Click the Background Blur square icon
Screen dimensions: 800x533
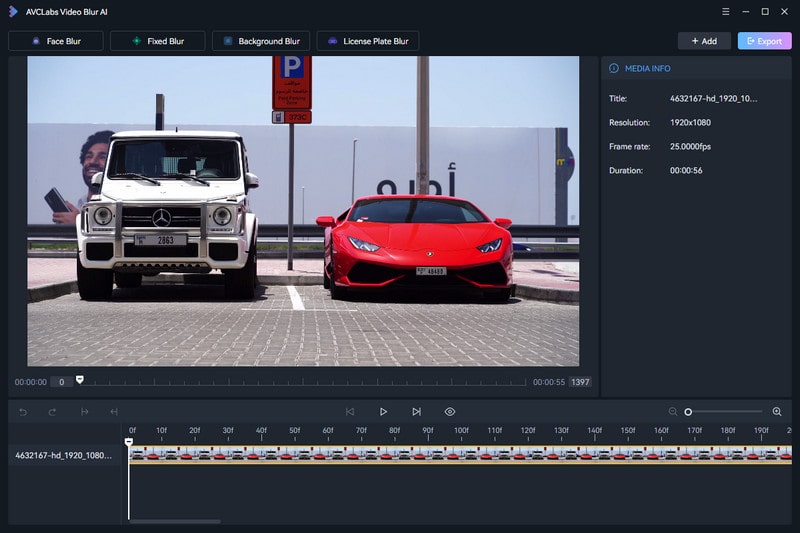(228, 41)
